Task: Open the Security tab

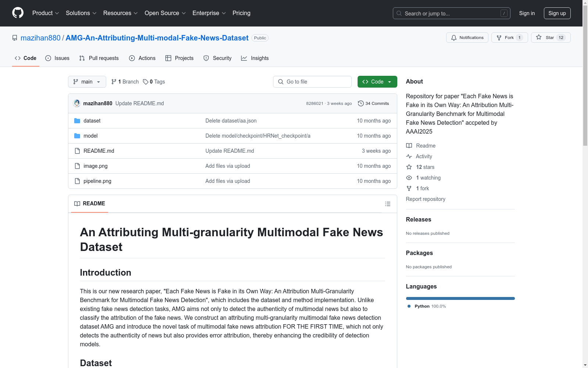Action: point(218,58)
